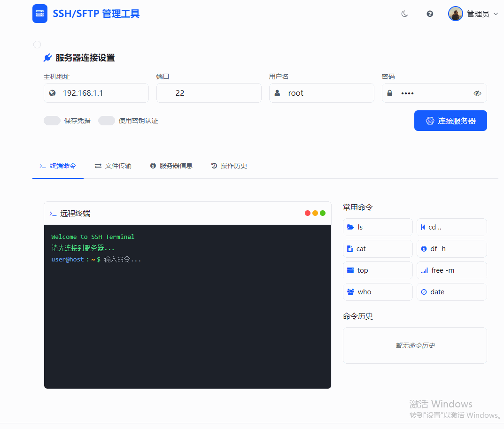Image resolution: width=504 pixels, height=429 pixels.
Task: Show the password with the eye icon
Action: tap(477, 93)
